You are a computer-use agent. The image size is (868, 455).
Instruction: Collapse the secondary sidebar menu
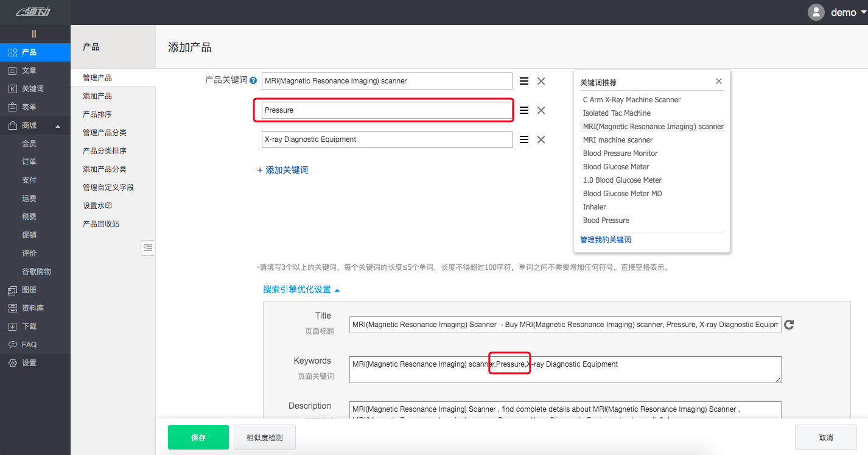(x=148, y=247)
